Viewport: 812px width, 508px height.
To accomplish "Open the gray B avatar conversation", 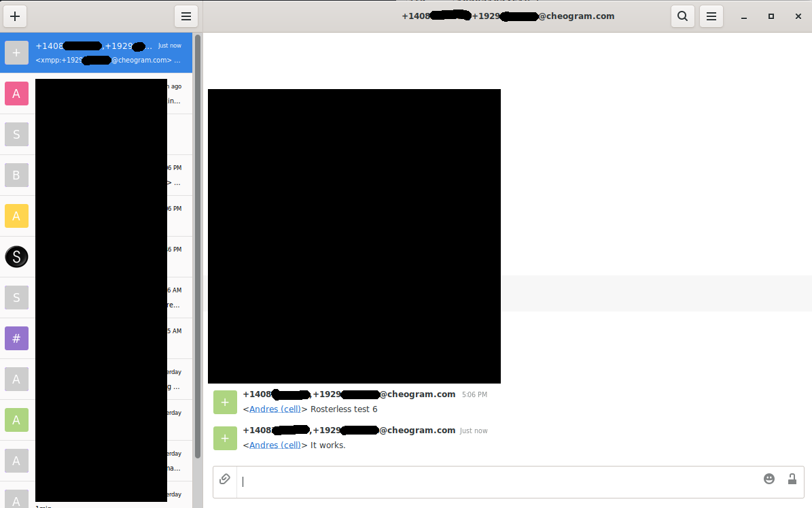I will coord(16,175).
